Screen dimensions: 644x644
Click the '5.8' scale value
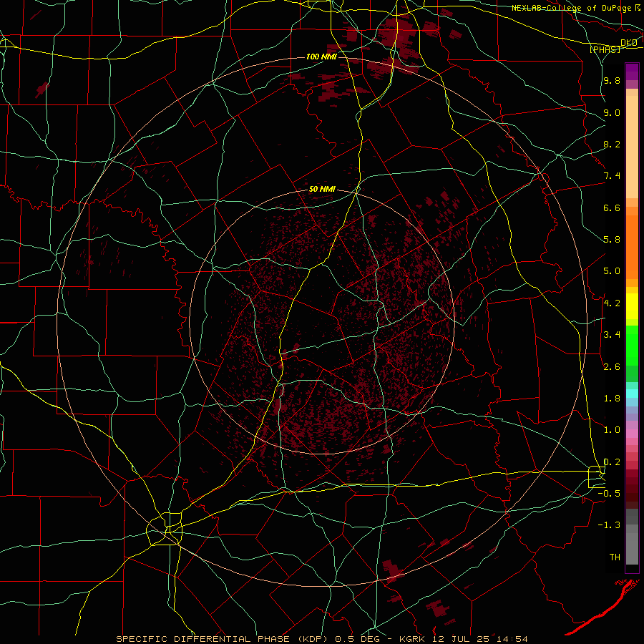(612, 240)
